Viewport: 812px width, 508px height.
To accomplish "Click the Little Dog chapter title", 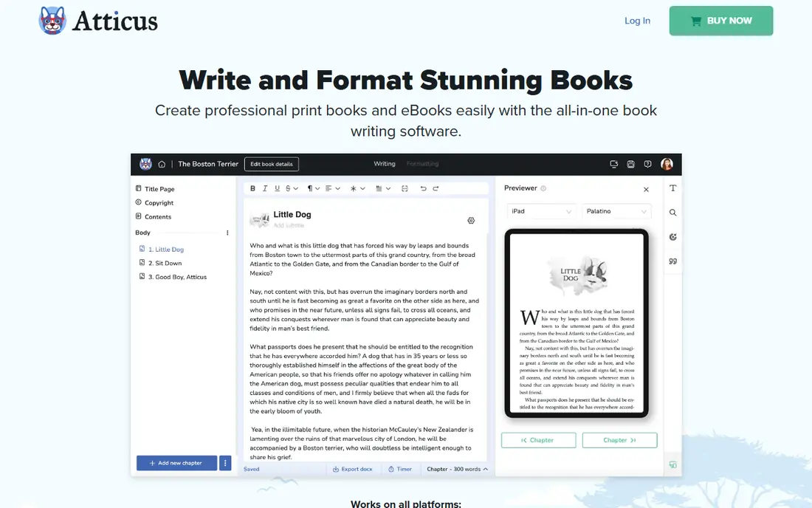I will [x=292, y=214].
